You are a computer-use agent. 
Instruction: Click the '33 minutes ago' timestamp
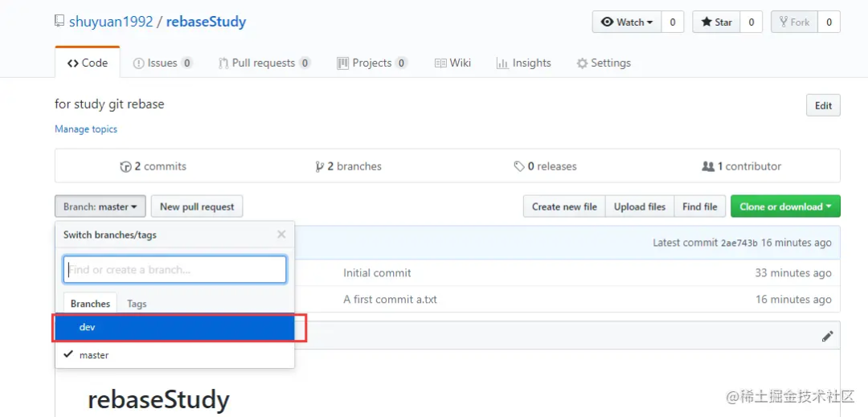(793, 272)
